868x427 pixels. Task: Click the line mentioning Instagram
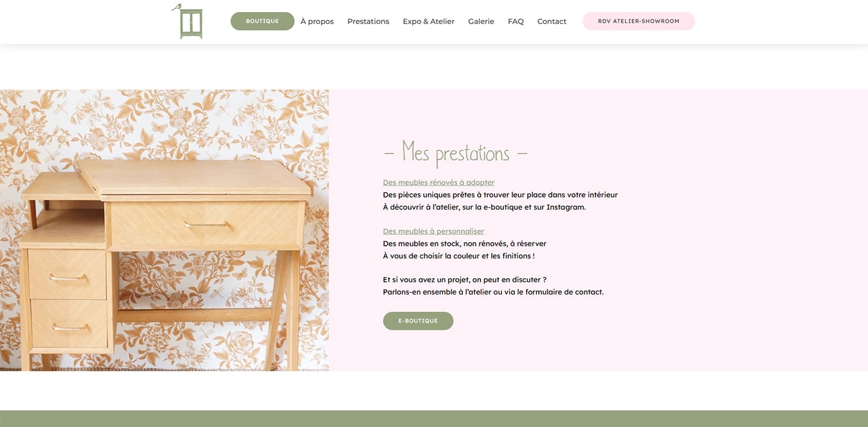pos(484,207)
